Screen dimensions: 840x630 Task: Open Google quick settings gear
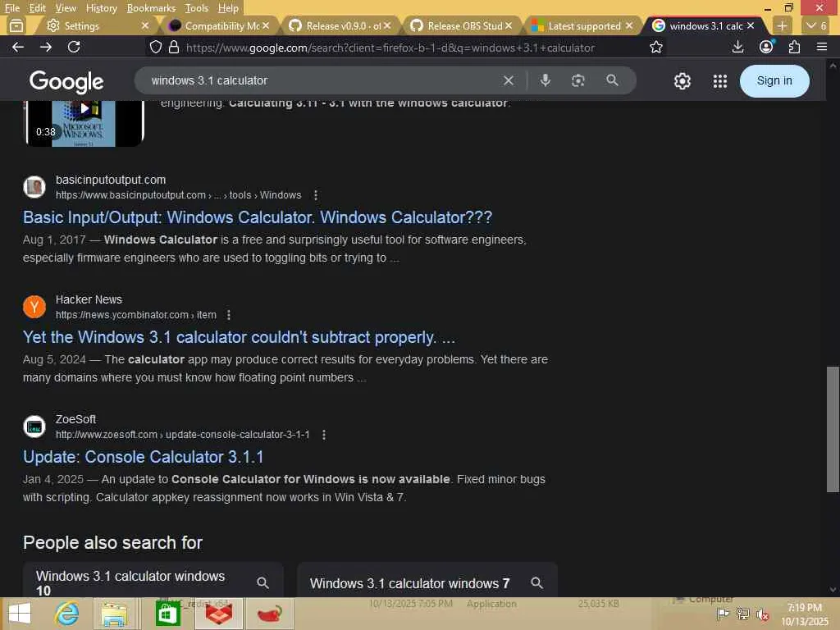682,81
